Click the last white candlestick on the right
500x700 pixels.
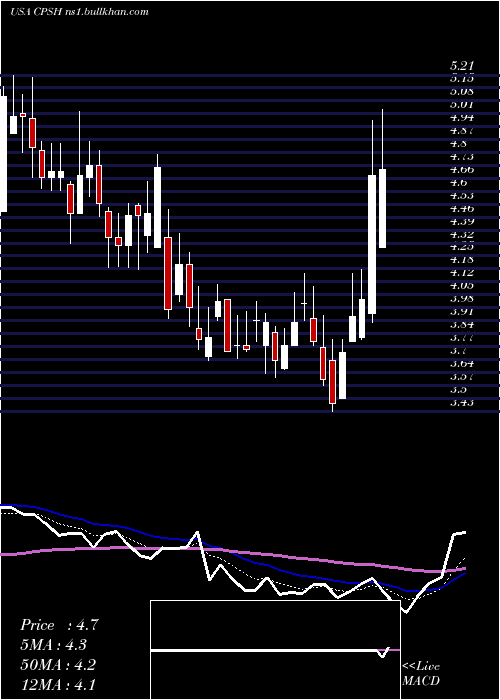[x=383, y=208]
